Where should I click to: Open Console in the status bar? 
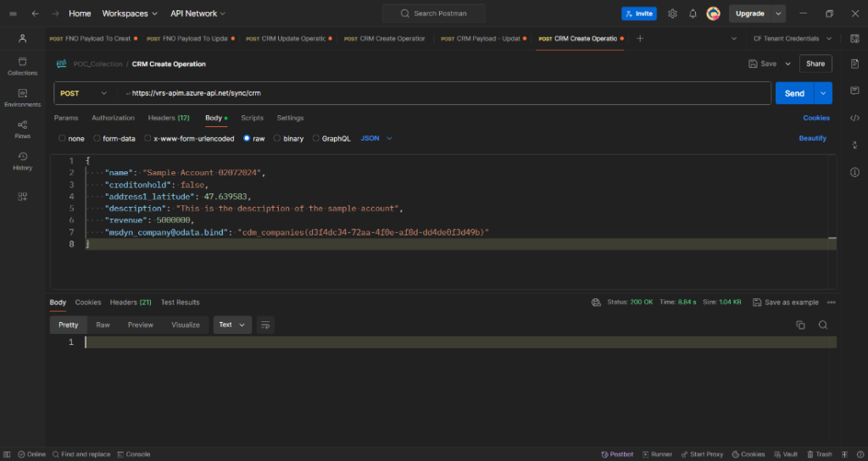pyautogui.click(x=134, y=454)
